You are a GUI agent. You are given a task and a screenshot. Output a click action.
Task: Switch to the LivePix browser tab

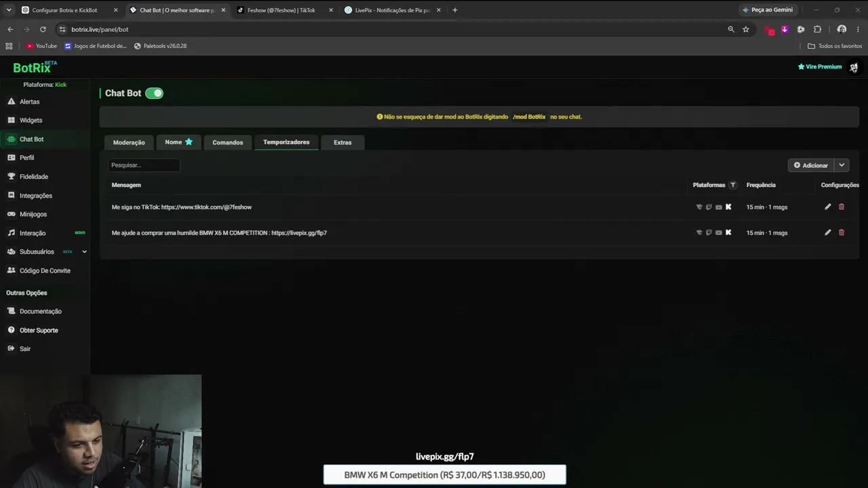tap(393, 10)
